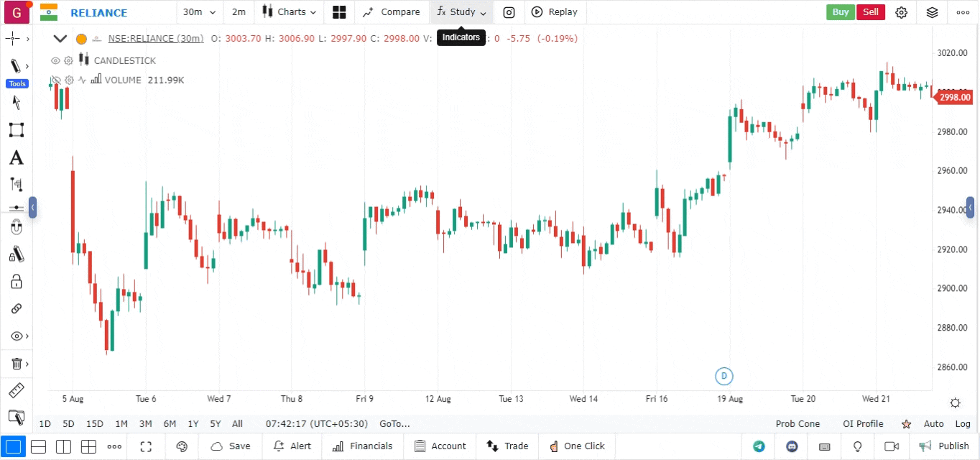Expand the 30m interval dropdown

coord(199,12)
